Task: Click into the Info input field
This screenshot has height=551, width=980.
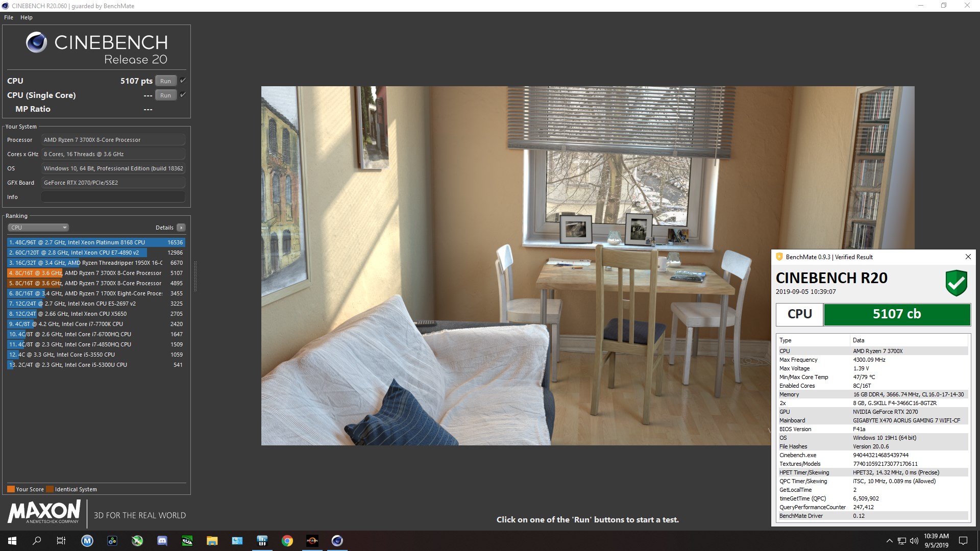Action: point(113,197)
